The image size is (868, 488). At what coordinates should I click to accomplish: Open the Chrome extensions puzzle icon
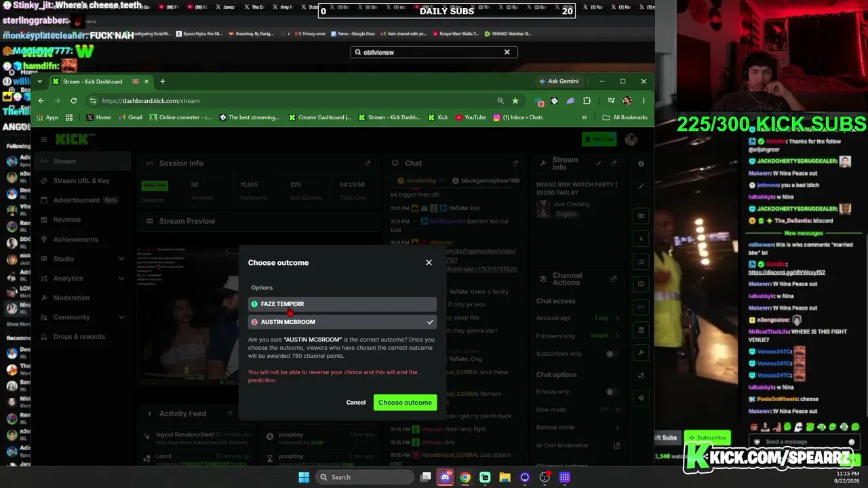(x=587, y=101)
